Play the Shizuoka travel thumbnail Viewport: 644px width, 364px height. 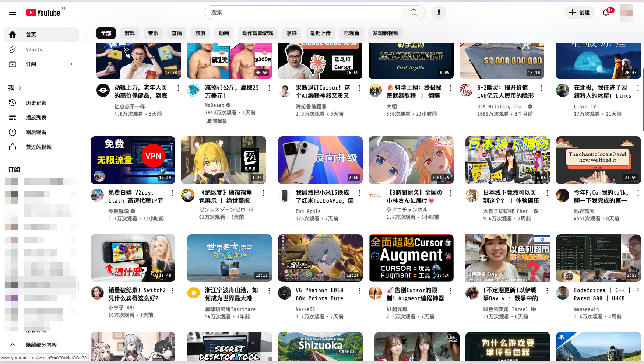click(320, 346)
